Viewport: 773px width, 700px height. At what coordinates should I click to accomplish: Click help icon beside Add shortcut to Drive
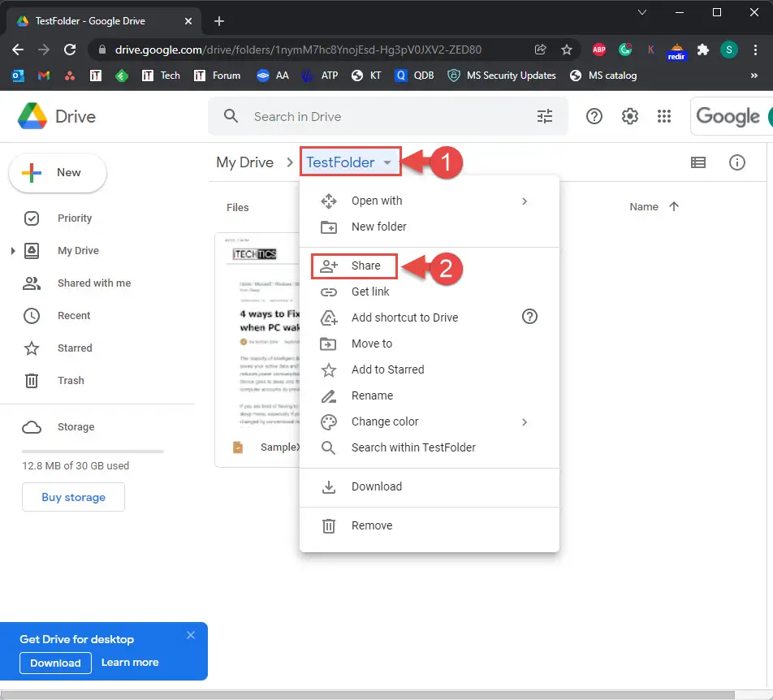529,317
